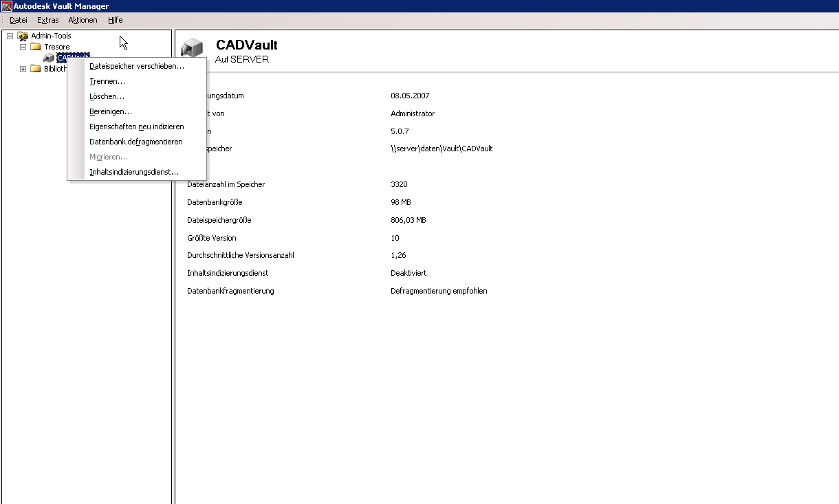Choose Trennen... in the context menu

point(137,81)
